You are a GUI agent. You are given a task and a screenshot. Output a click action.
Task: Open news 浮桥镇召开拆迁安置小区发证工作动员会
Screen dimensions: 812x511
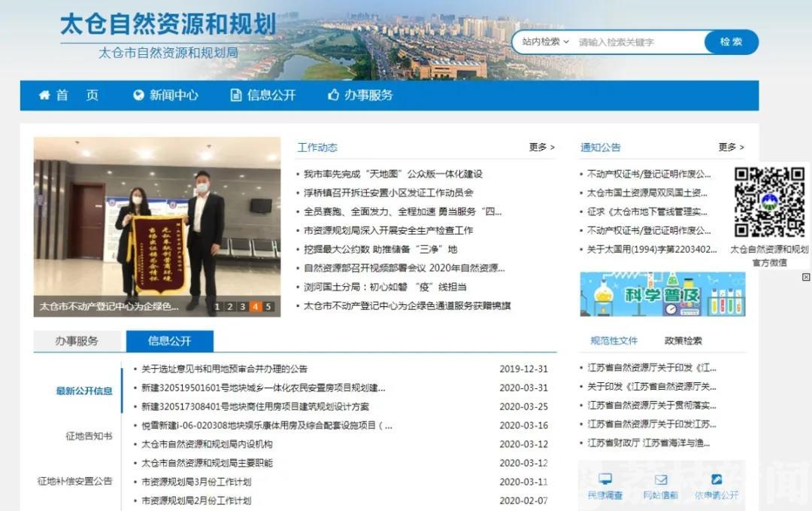point(389,193)
